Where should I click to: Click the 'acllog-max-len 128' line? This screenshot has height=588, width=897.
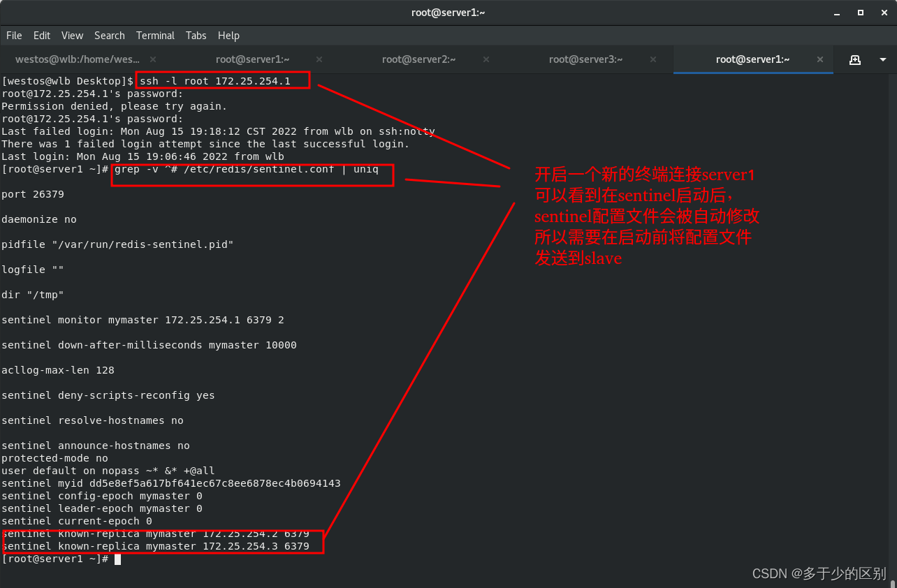pos(58,370)
